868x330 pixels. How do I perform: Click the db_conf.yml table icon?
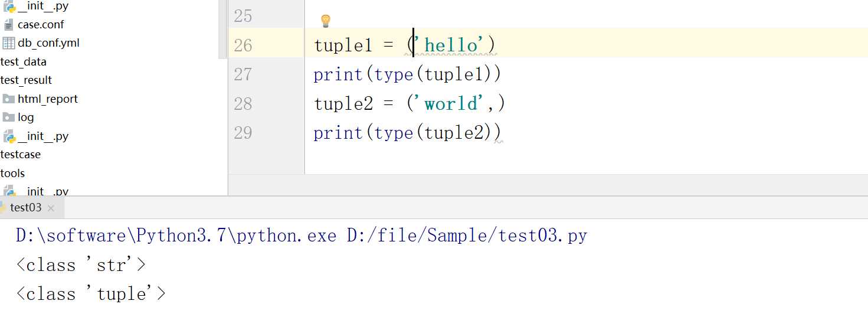click(x=8, y=43)
